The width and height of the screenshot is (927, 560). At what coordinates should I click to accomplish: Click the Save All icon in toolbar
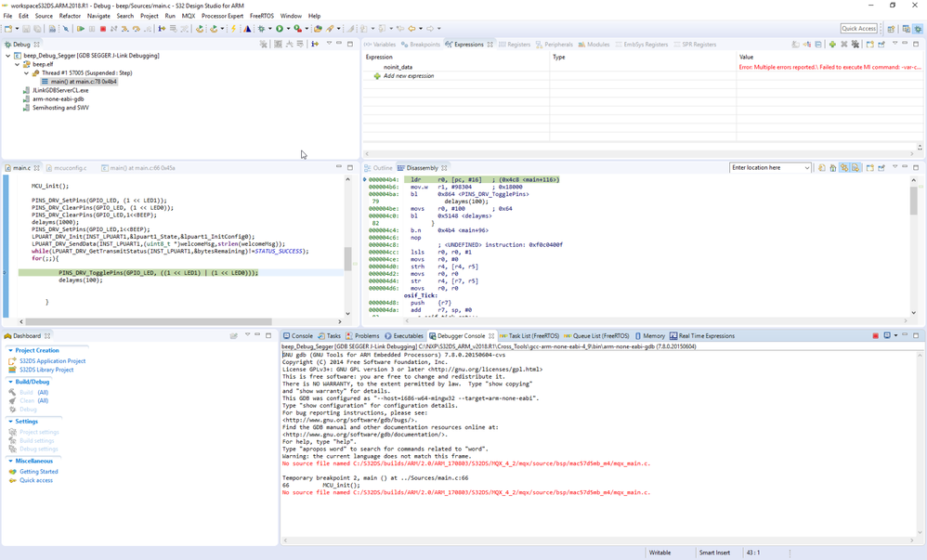pos(37,29)
